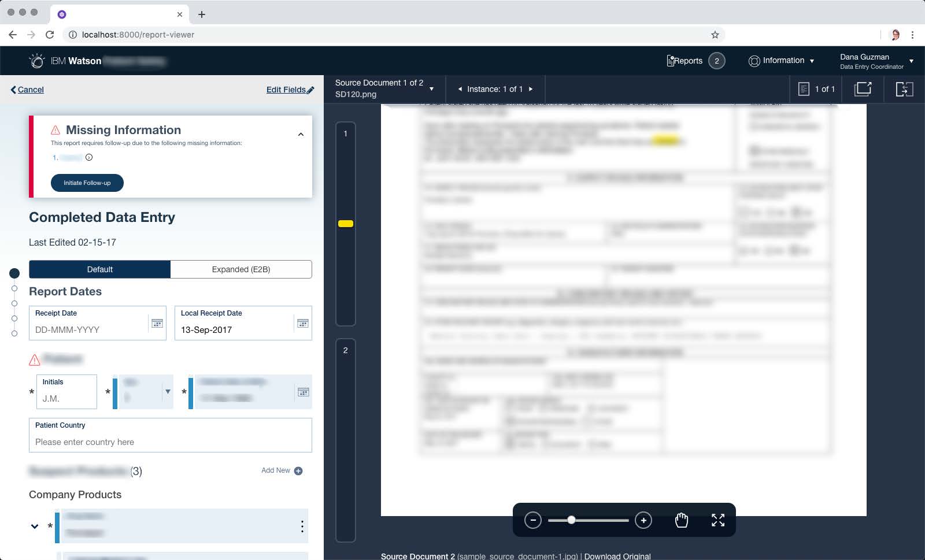Switch to Expanded (E2B) view

(240, 269)
